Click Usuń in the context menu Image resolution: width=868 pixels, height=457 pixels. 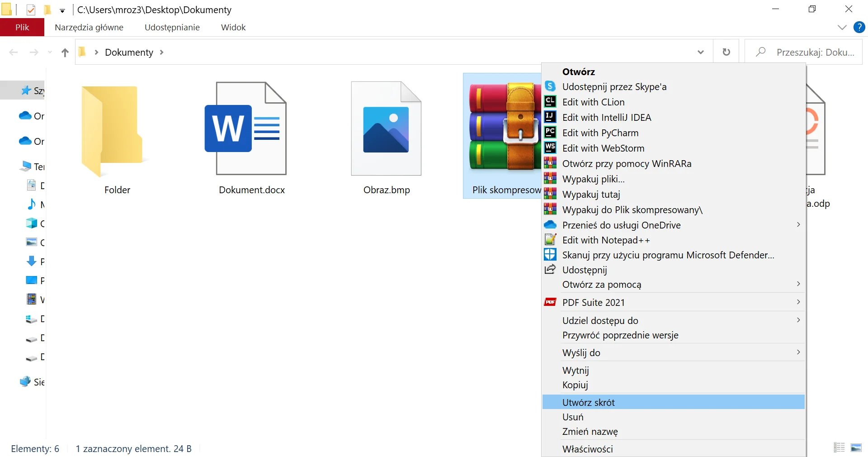673,417
